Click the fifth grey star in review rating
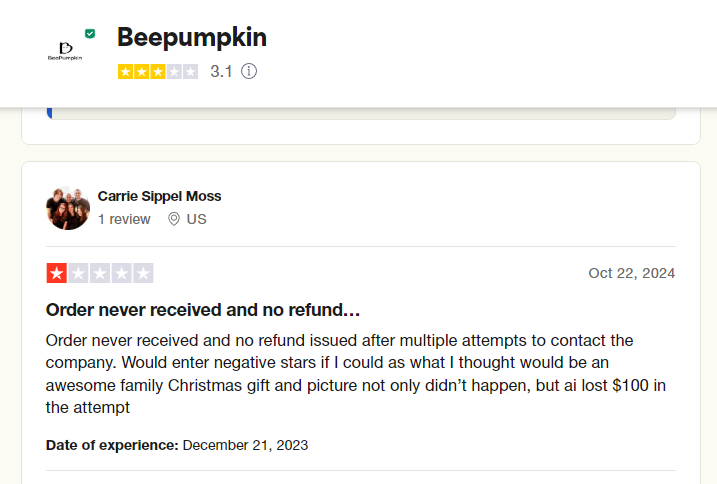The image size is (717, 484). tap(143, 273)
